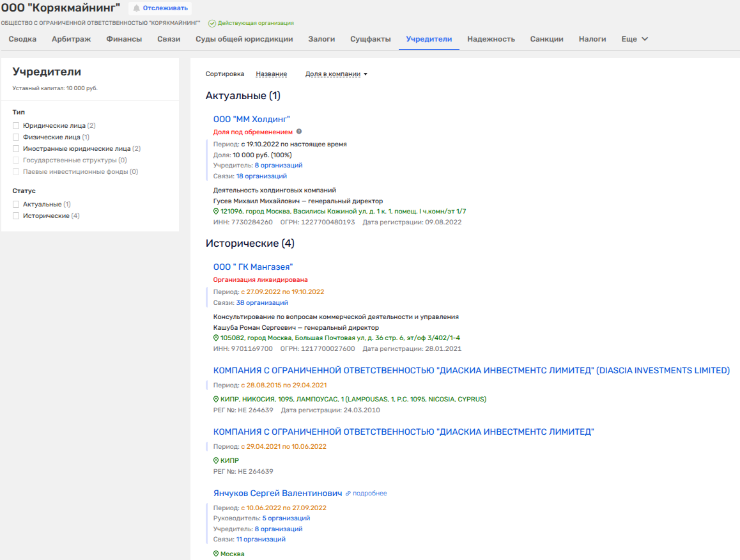Click the location pin icon by Большая Почтовая address

coord(216,338)
